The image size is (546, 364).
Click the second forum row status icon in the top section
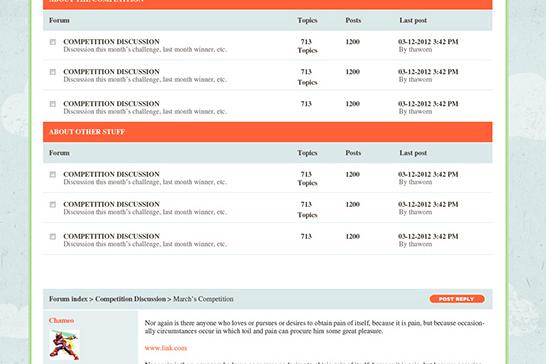click(x=53, y=72)
